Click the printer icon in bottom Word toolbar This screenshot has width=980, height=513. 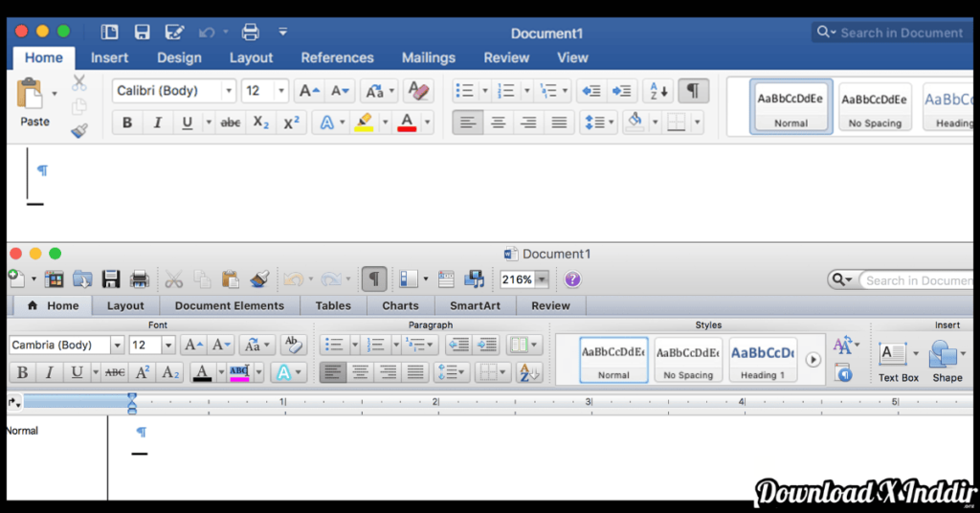click(139, 279)
